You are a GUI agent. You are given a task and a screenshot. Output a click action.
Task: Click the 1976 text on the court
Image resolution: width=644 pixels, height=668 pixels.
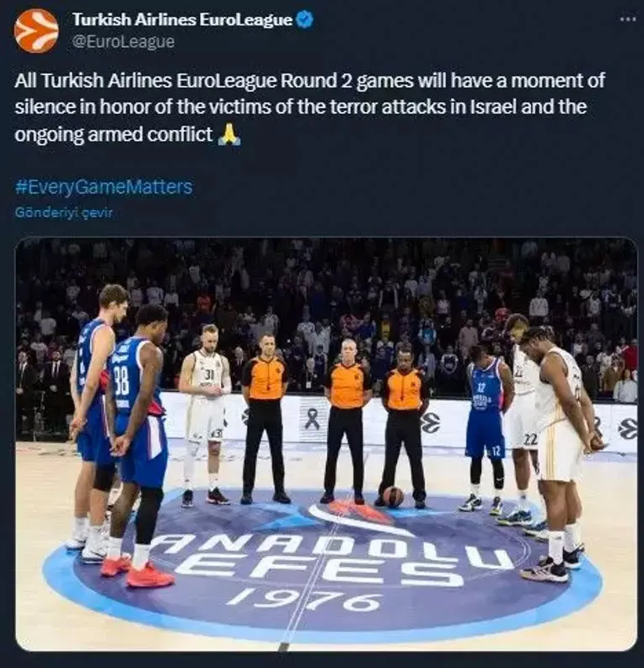click(x=305, y=599)
